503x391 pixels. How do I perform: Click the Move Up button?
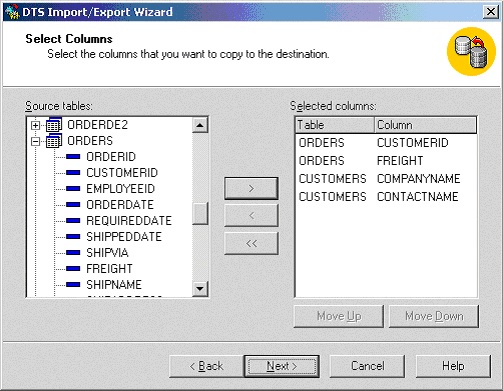pos(339,316)
